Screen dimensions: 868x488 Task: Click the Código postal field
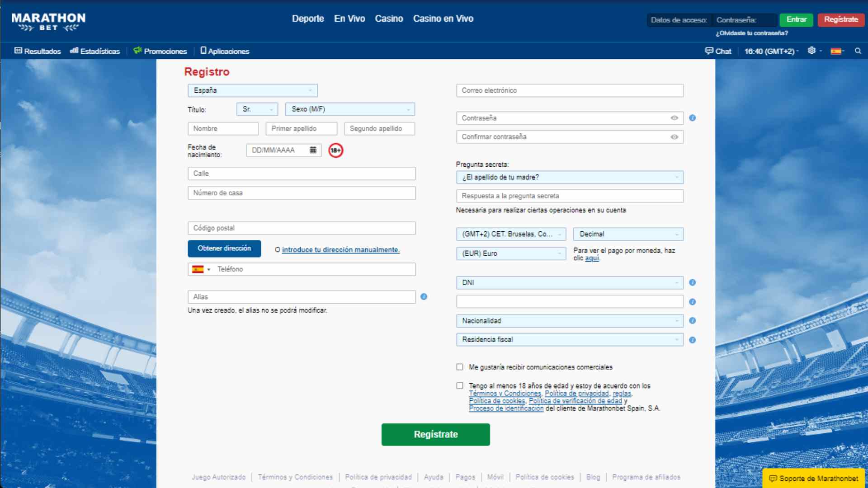[x=302, y=228]
